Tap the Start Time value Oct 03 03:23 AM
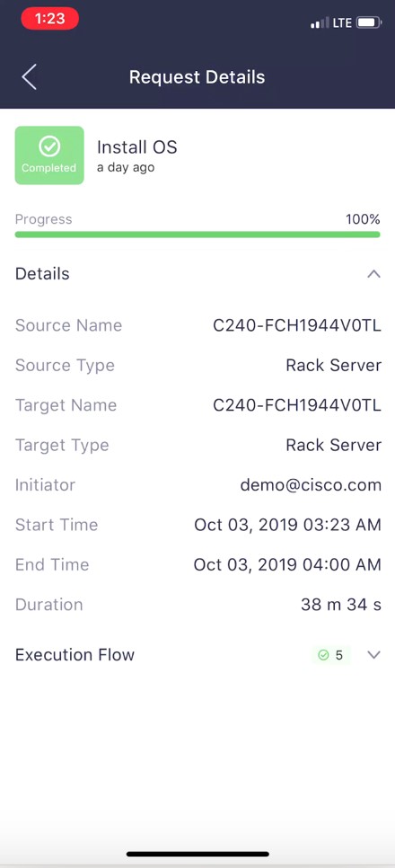This screenshot has height=868, width=395. pyautogui.click(x=287, y=525)
